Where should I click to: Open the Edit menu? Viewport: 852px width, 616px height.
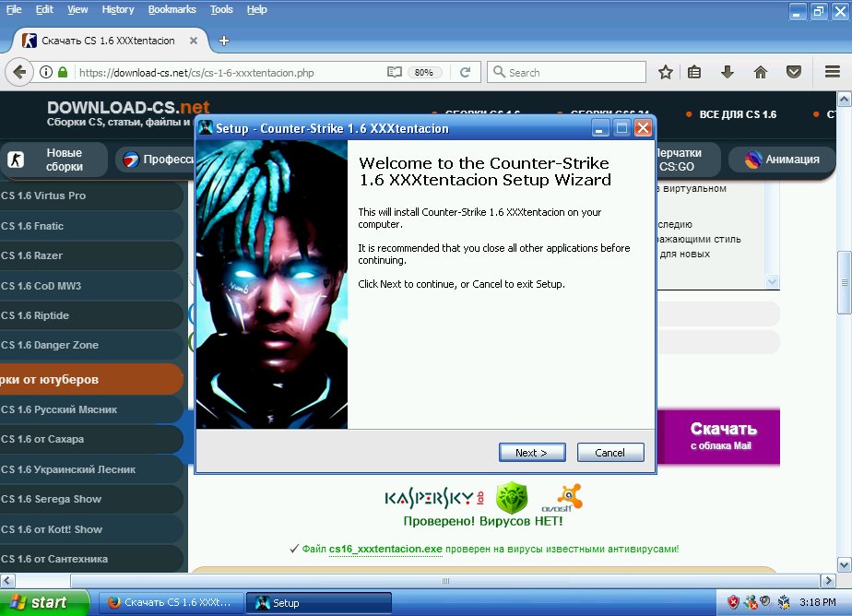click(44, 9)
